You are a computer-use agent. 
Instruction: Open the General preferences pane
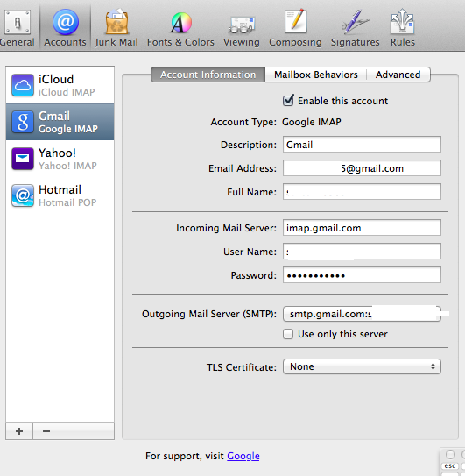(x=17, y=27)
